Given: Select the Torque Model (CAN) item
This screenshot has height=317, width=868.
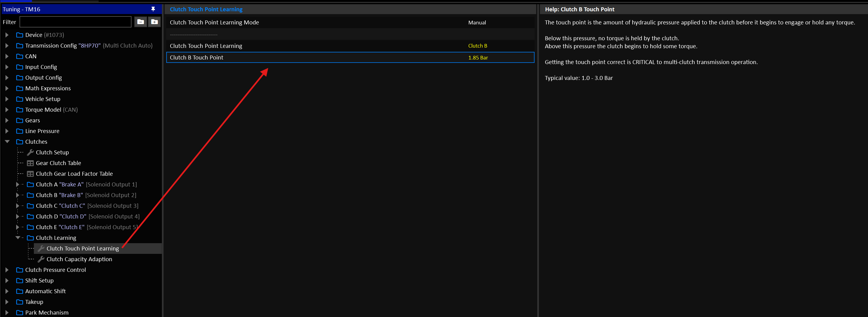Looking at the screenshot, I should pyautogui.click(x=51, y=110).
